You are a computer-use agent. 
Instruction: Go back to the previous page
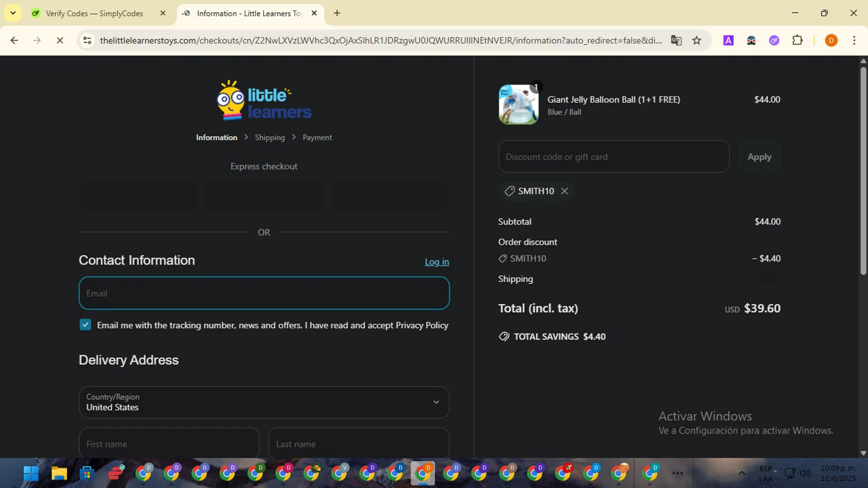[14, 41]
